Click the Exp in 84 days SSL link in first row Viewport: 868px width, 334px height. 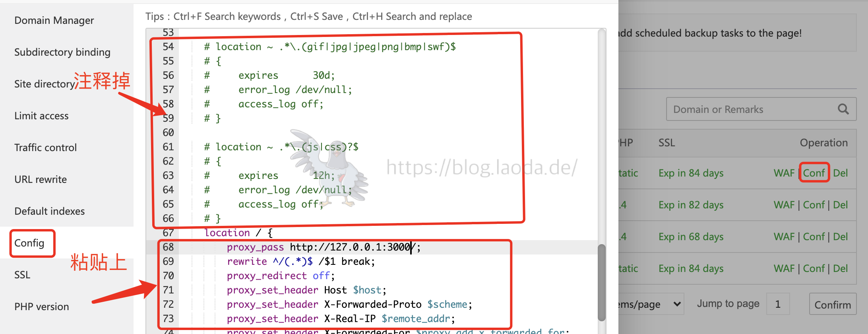point(691,173)
